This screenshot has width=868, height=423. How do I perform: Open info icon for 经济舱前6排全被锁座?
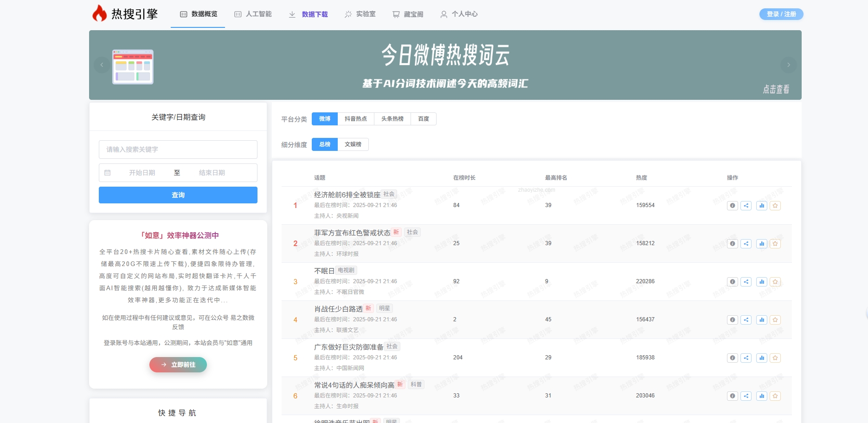[733, 205]
